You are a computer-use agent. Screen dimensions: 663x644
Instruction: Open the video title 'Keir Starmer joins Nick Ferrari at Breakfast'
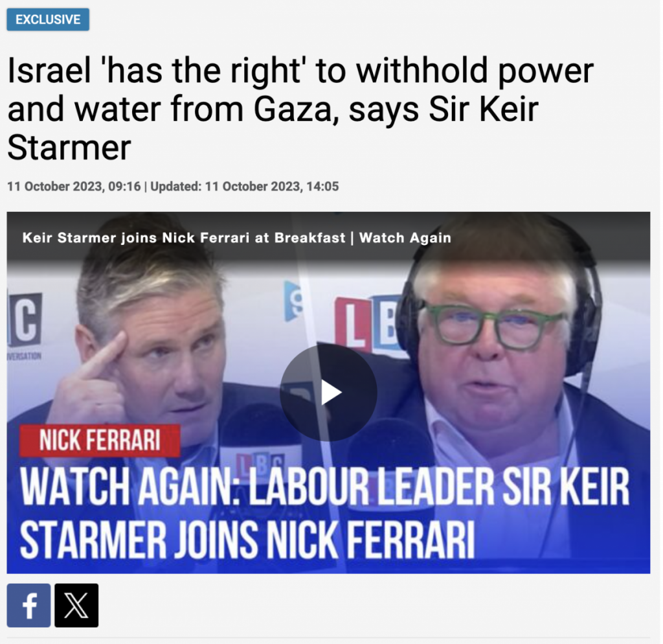pyautogui.click(x=184, y=238)
